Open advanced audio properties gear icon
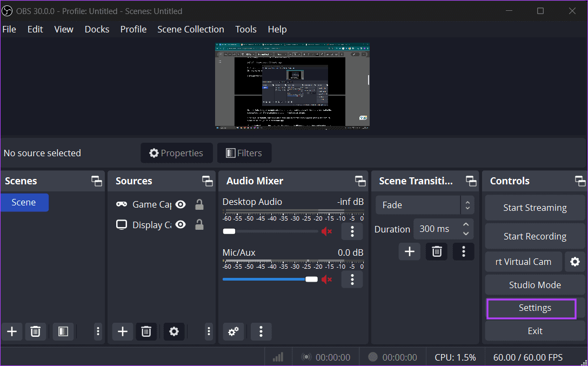This screenshot has height=366, width=588. pos(233,331)
